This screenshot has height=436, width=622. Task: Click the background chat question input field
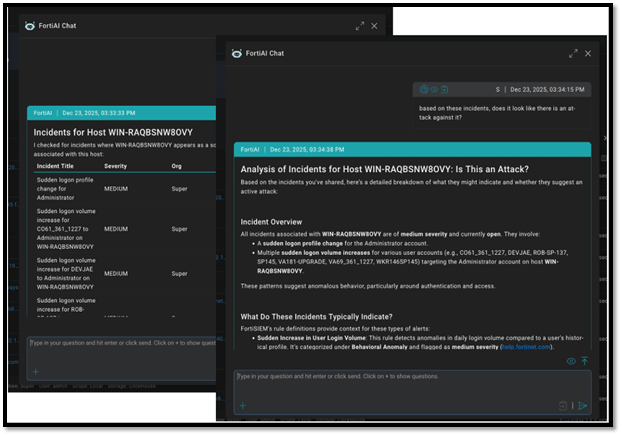point(120,343)
